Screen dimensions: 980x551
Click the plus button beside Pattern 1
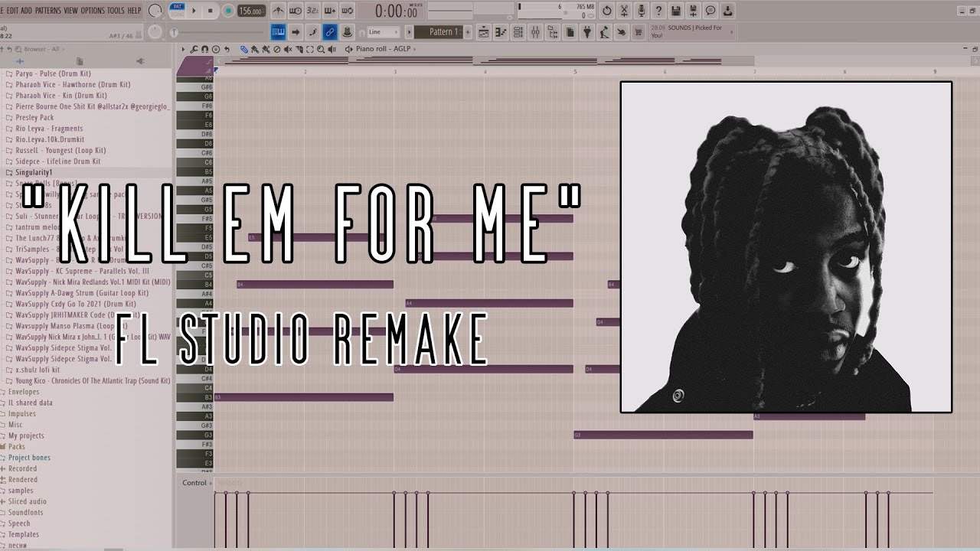468,32
